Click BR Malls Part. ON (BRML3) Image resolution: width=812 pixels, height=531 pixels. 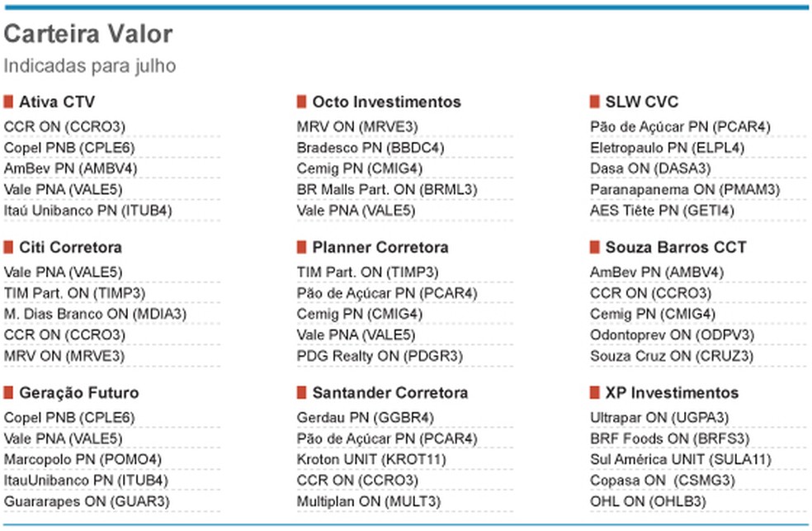coord(387,190)
